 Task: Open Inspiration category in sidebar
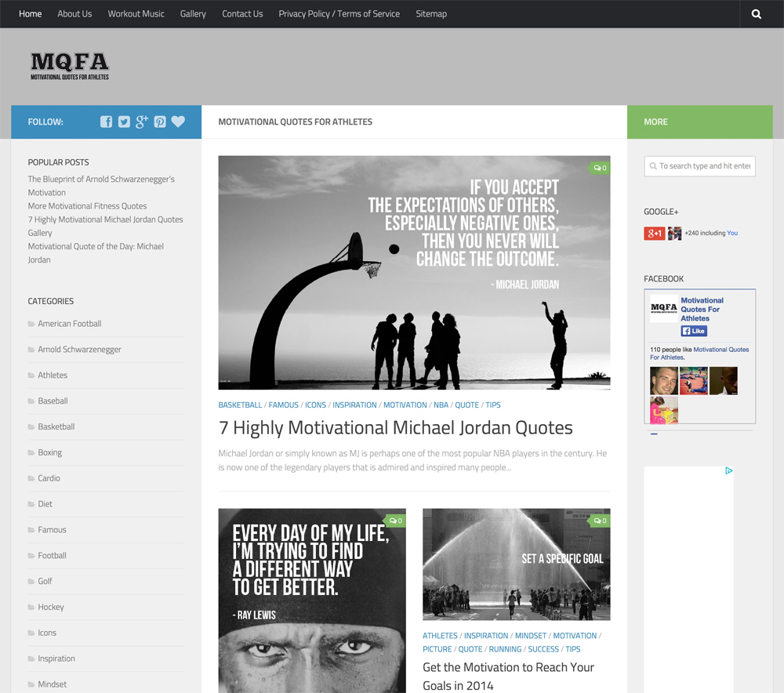tap(56, 659)
